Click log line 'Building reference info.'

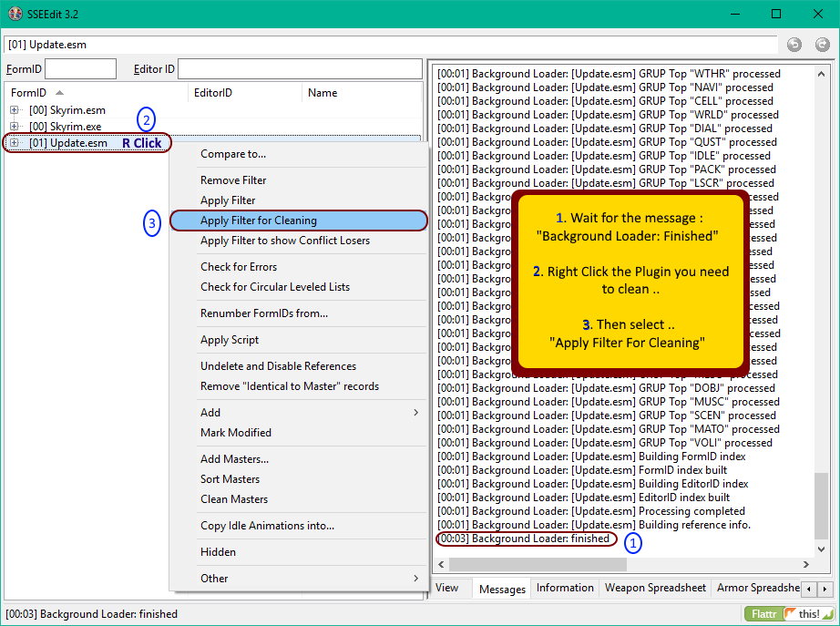pyautogui.click(x=594, y=525)
